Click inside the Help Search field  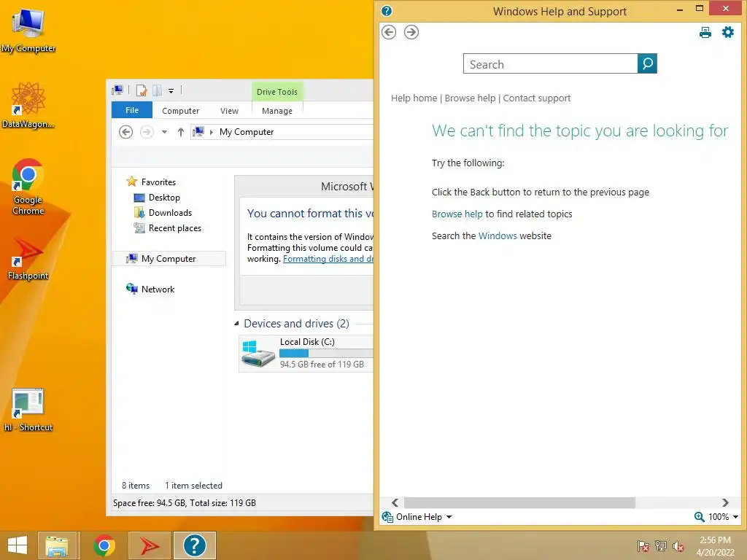[x=550, y=63]
